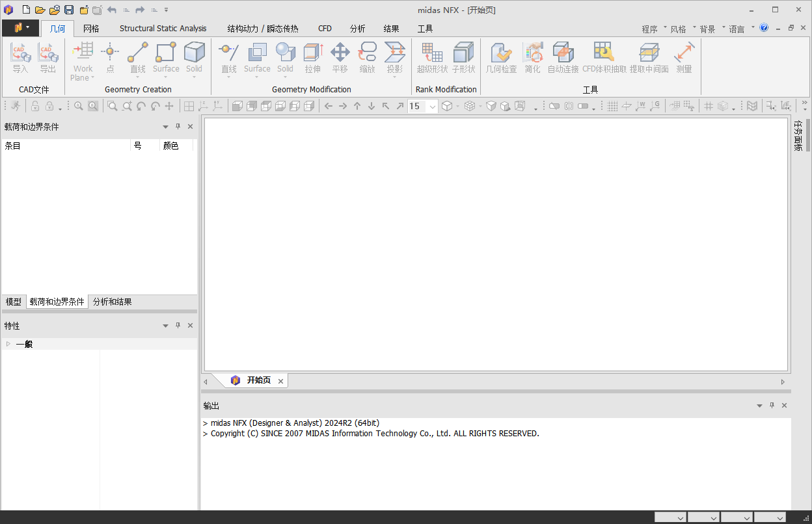The height and width of the screenshot is (524, 812).
Task: Open the 背景 (Background) dropdown menu
Action: click(x=712, y=29)
